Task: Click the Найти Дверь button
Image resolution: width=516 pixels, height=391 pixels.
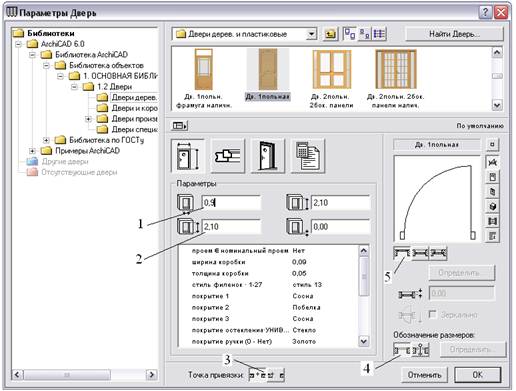Action: click(x=454, y=34)
